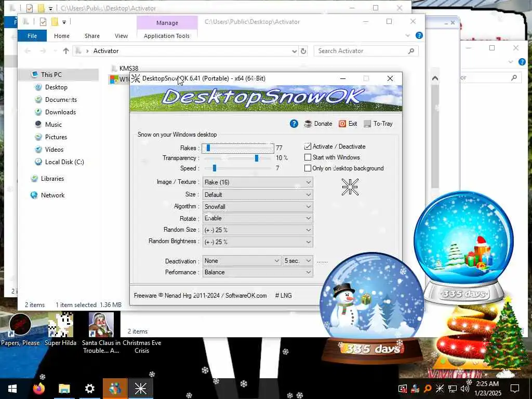Click the Speed slider
Image resolution: width=532 pixels, height=399 pixels.
pos(238,168)
